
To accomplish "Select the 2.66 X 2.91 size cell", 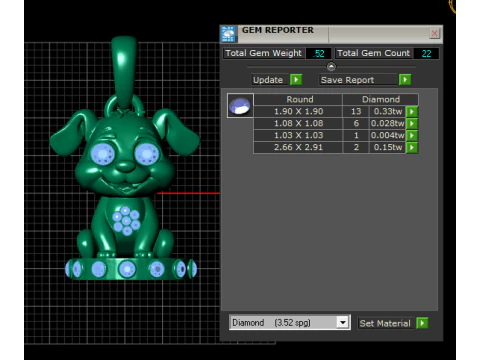I will pos(298,147).
